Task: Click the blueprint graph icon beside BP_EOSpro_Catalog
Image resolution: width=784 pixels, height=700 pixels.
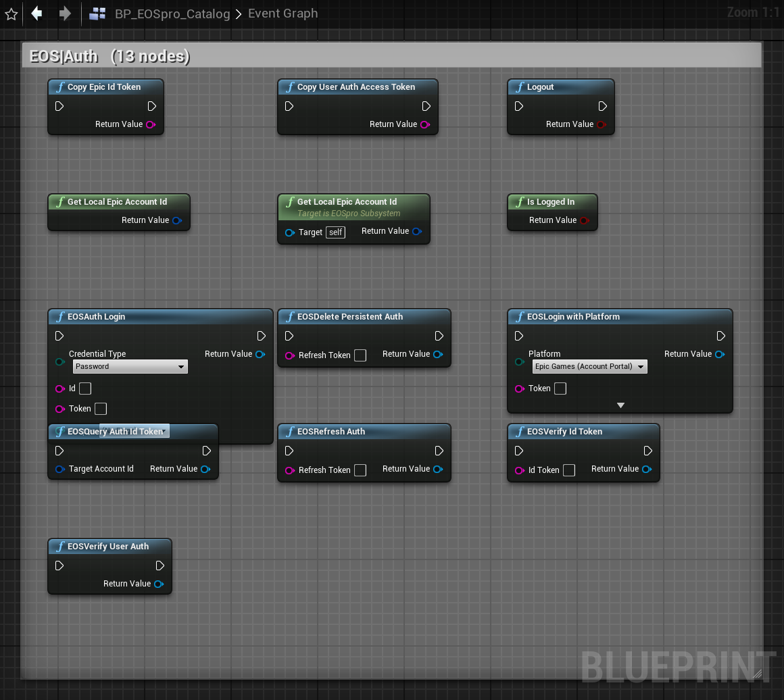Action: pyautogui.click(x=97, y=14)
